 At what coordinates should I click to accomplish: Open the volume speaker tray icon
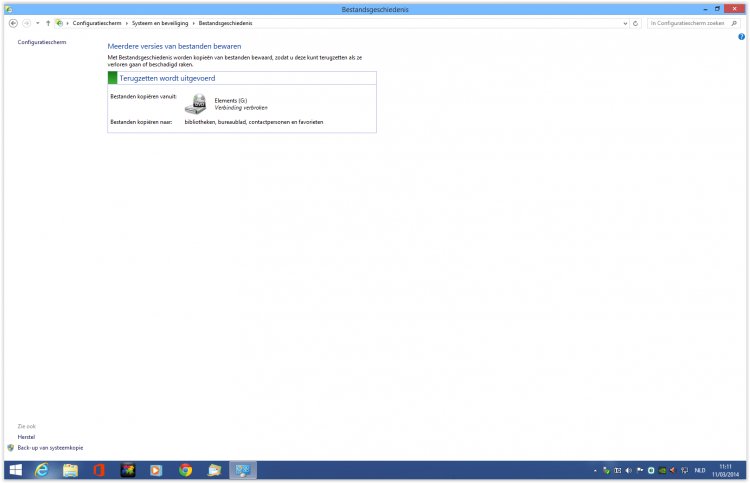(629, 471)
